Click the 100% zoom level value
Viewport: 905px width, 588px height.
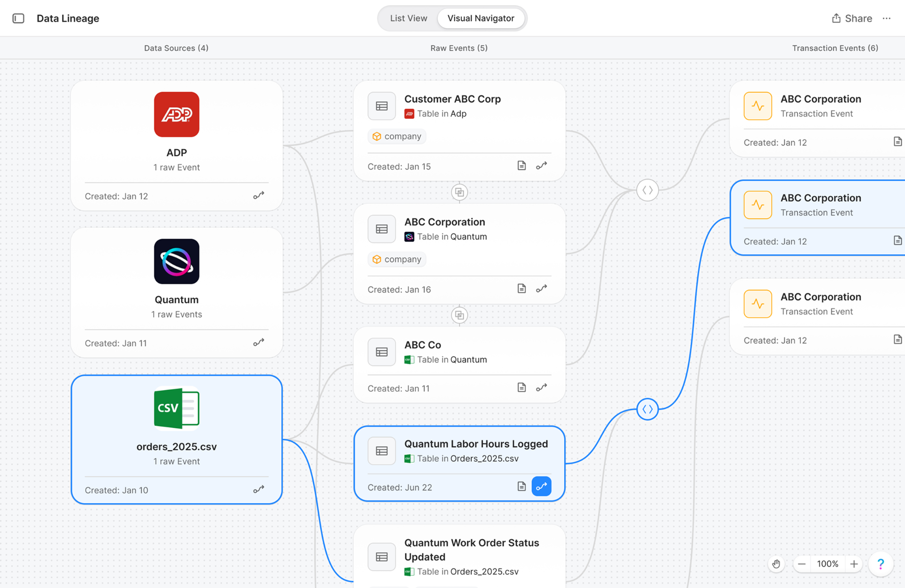click(828, 564)
